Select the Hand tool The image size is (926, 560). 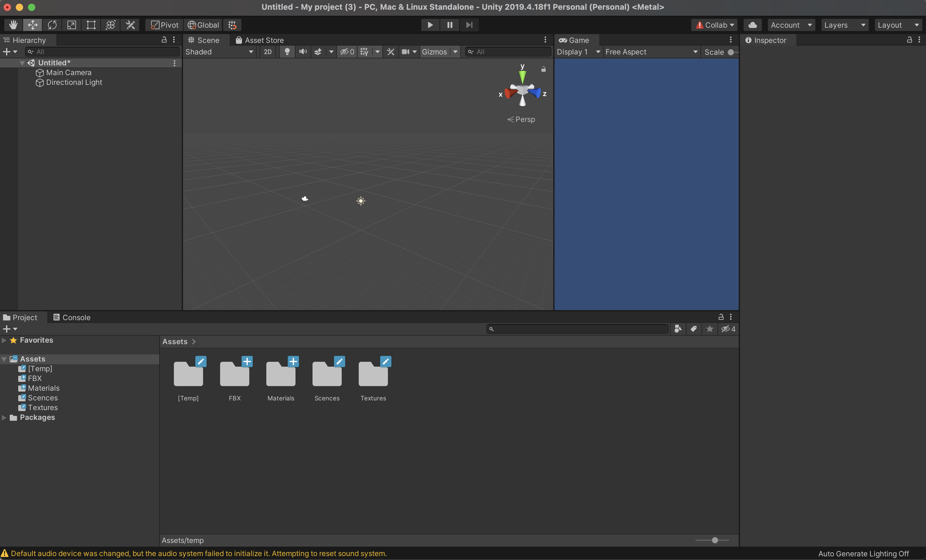13,25
